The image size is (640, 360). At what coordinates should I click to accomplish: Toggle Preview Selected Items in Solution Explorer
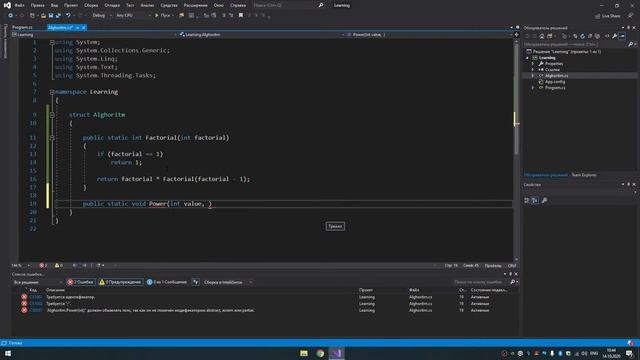coord(622,36)
